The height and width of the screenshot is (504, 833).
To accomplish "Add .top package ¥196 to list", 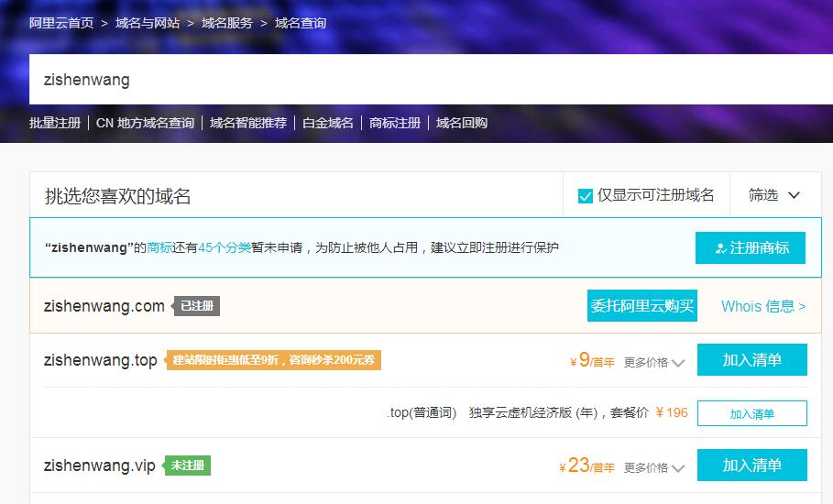I will [x=751, y=413].
